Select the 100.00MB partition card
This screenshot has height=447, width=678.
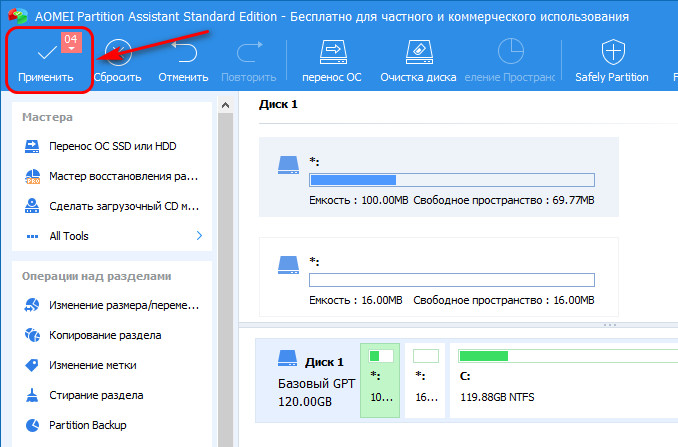(x=438, y=177)
